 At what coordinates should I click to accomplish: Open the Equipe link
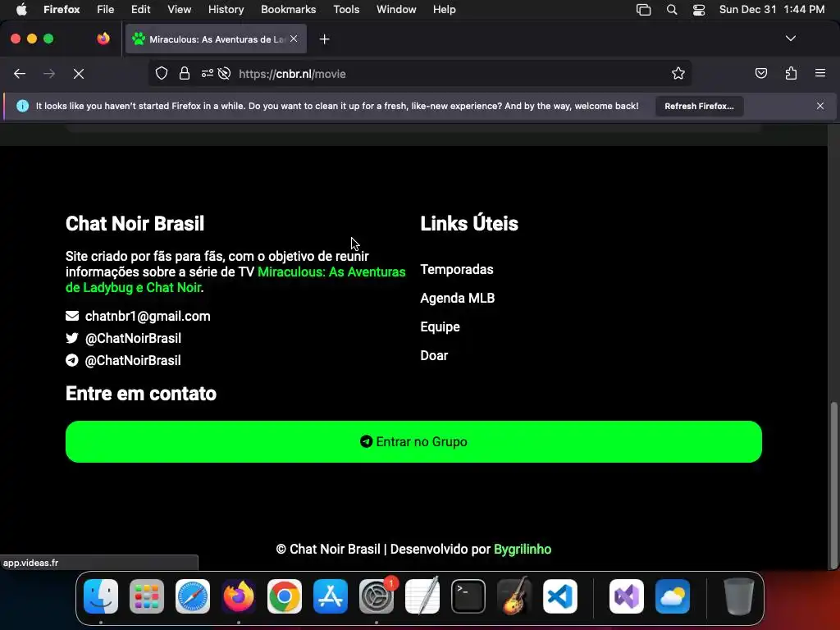440,326
